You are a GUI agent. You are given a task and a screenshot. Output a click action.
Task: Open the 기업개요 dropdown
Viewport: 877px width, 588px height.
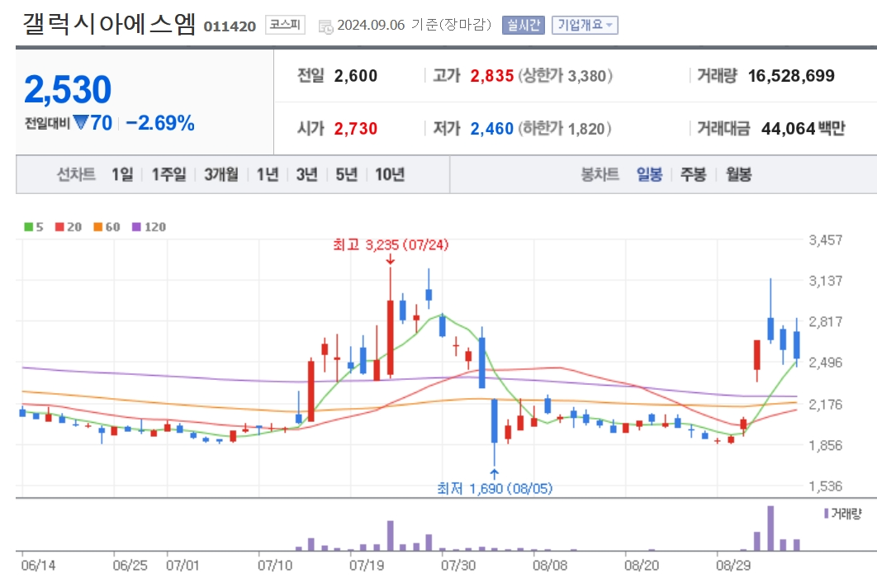(585, 25)
